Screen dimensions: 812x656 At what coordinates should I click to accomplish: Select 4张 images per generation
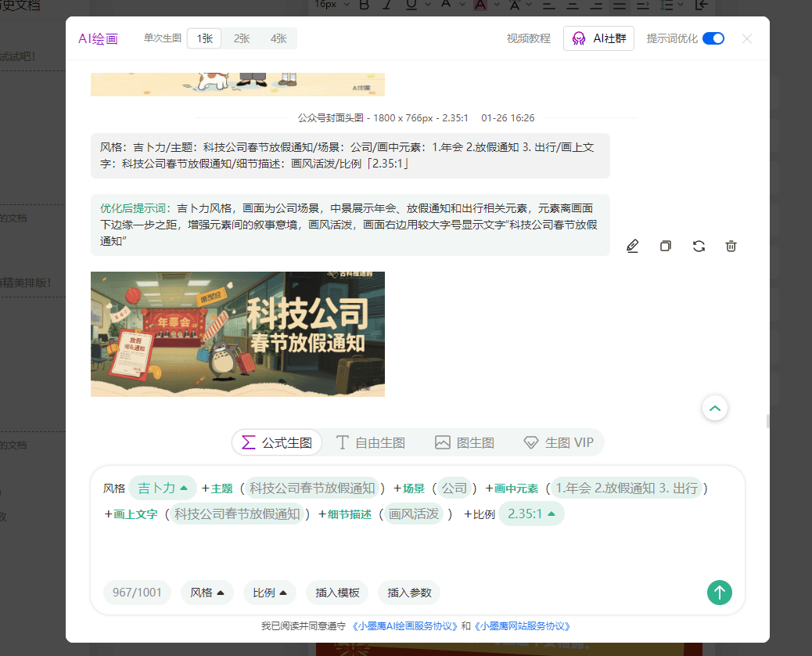[278, 38]
